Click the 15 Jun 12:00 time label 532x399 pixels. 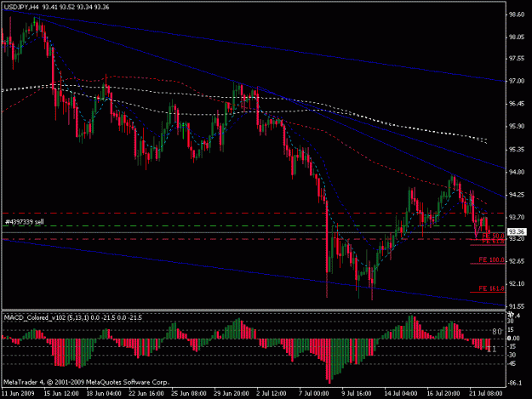[x=61, y=394]
